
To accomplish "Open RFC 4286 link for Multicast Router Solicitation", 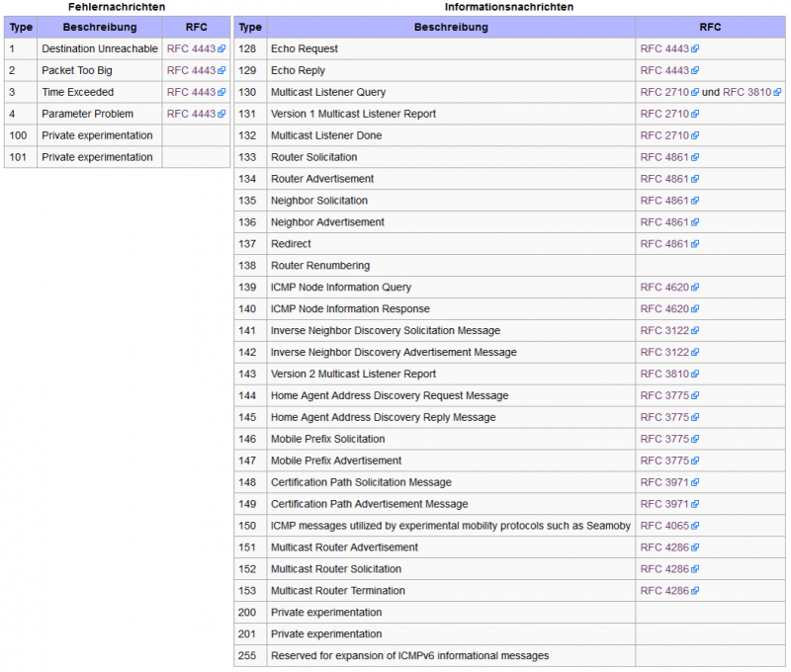I will pos(669,569).
